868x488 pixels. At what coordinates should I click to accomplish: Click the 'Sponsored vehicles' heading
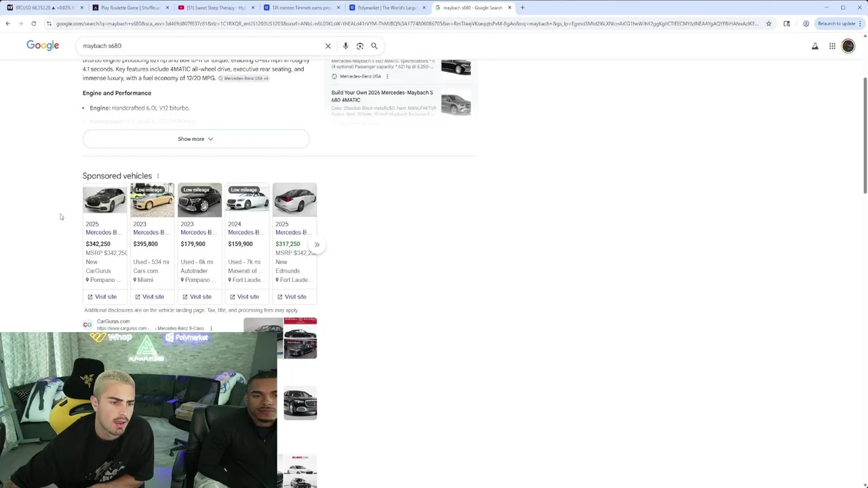[117, 176]
